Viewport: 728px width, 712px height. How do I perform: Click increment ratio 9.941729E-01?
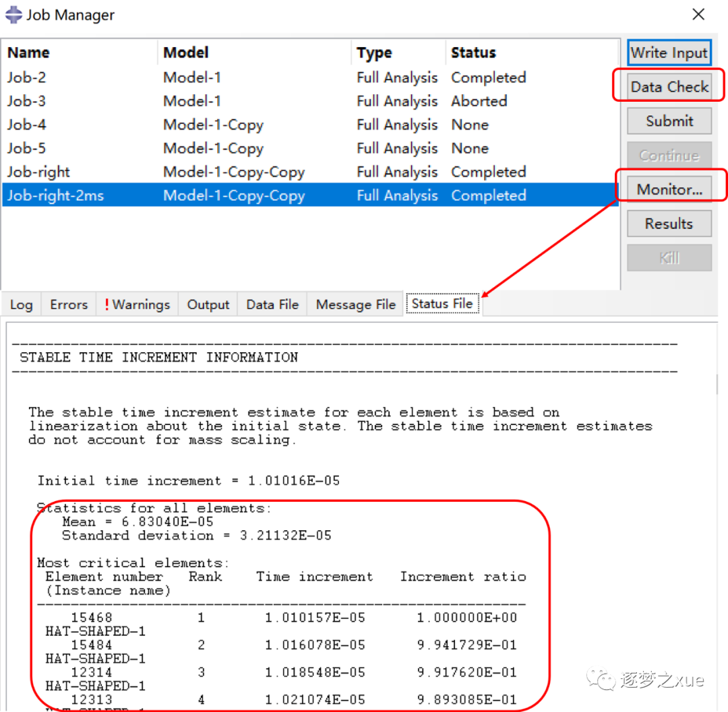pyautogui.click(x=466, y=645)
